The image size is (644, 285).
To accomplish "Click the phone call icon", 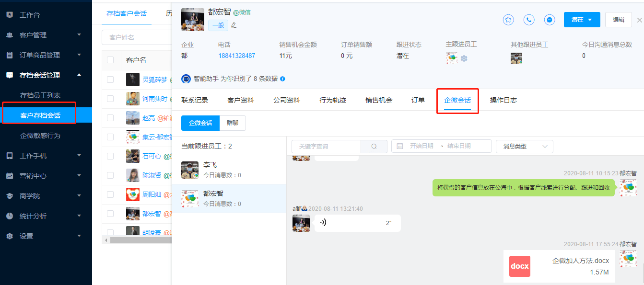I will tap(529, 20).
